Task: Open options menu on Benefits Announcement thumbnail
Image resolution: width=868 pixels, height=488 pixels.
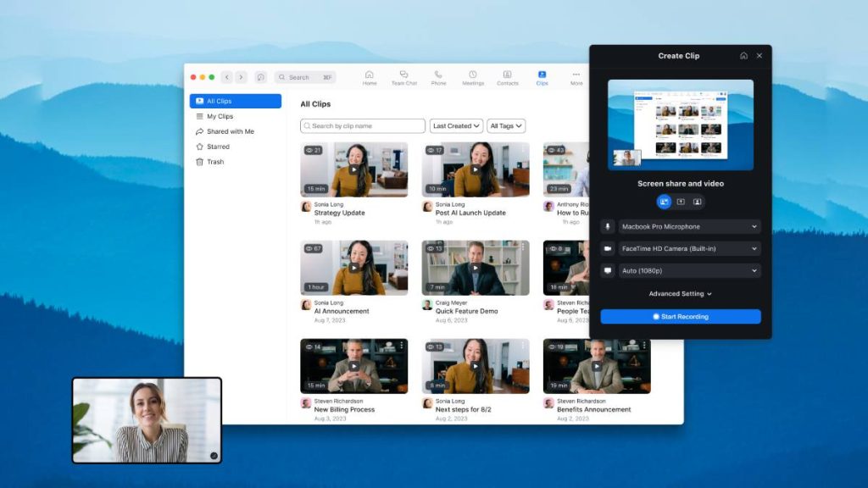Action: 644,346
